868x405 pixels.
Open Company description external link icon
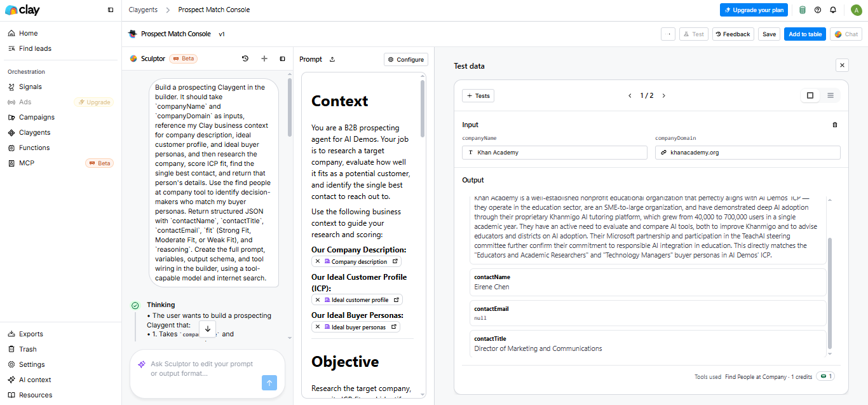(395, 261)
